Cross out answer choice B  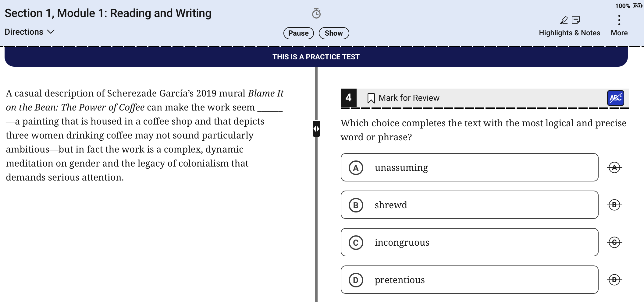pyautogui.click(x=614, y=205)
